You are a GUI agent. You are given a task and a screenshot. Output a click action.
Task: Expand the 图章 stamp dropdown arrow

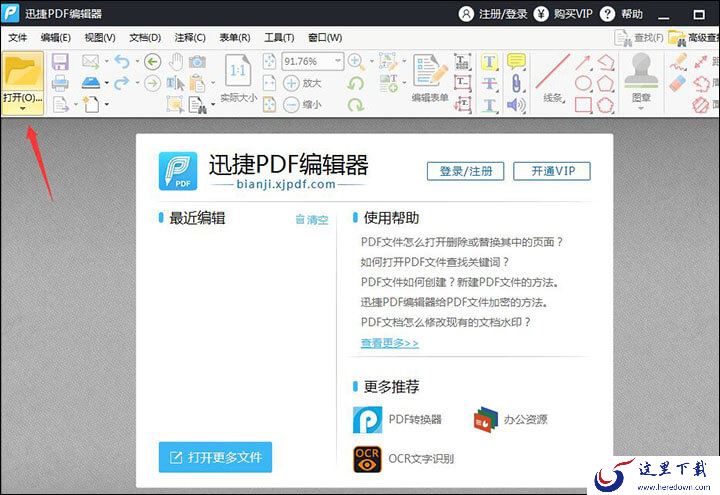click(641, 109)
